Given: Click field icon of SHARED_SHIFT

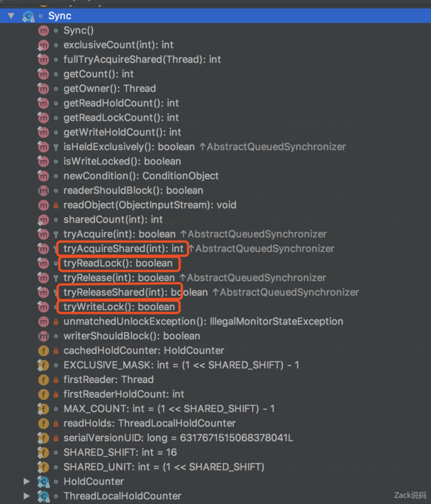Looking at the screenshot, I should (x=43, y=452).
